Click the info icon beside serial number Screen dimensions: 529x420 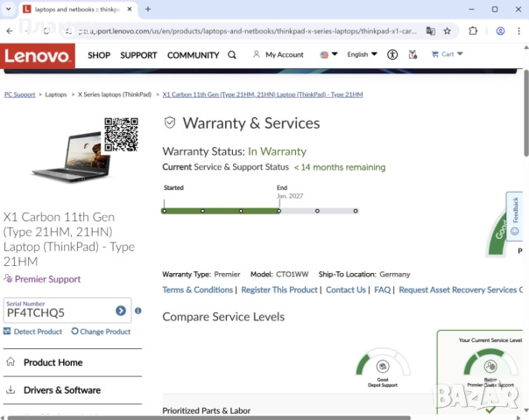click(x=138, y=311)
